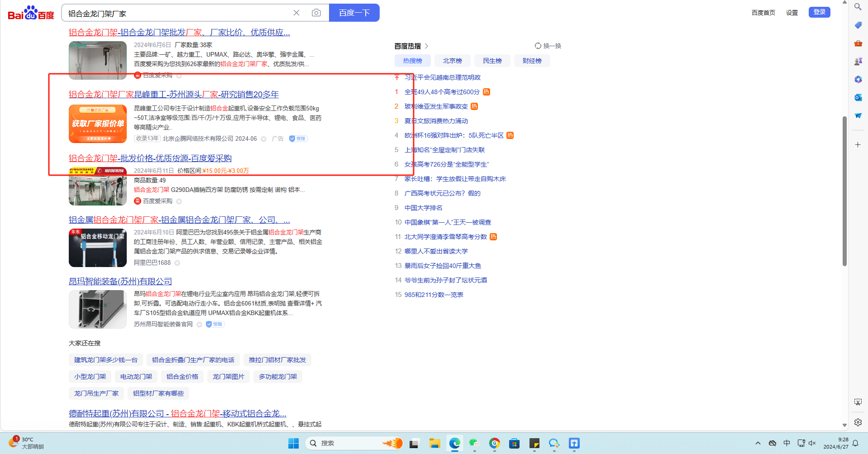Open Microsoft 365 icon in the sidebar

point(858,80)
